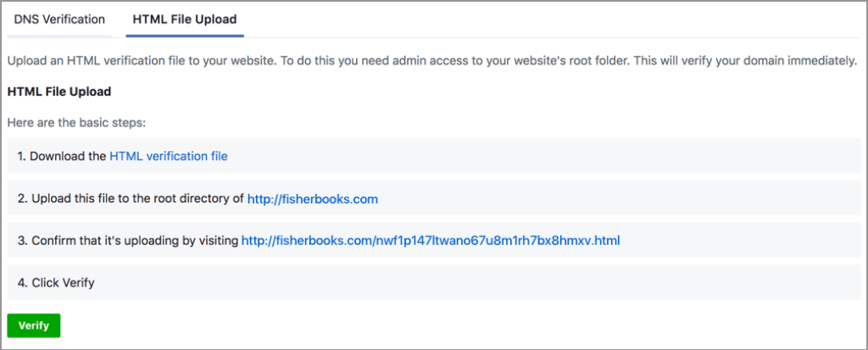Select the HTML File Upload tab
The image size is (868, 350).
pyautogui.click(x=185, y=19)
